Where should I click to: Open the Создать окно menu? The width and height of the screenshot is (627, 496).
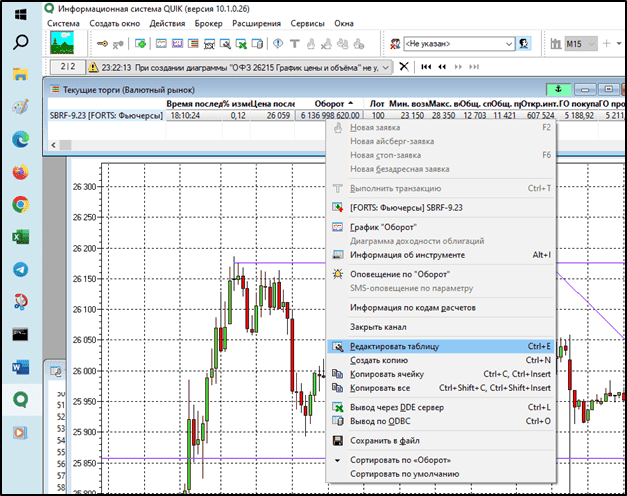(x=115, y=23)
